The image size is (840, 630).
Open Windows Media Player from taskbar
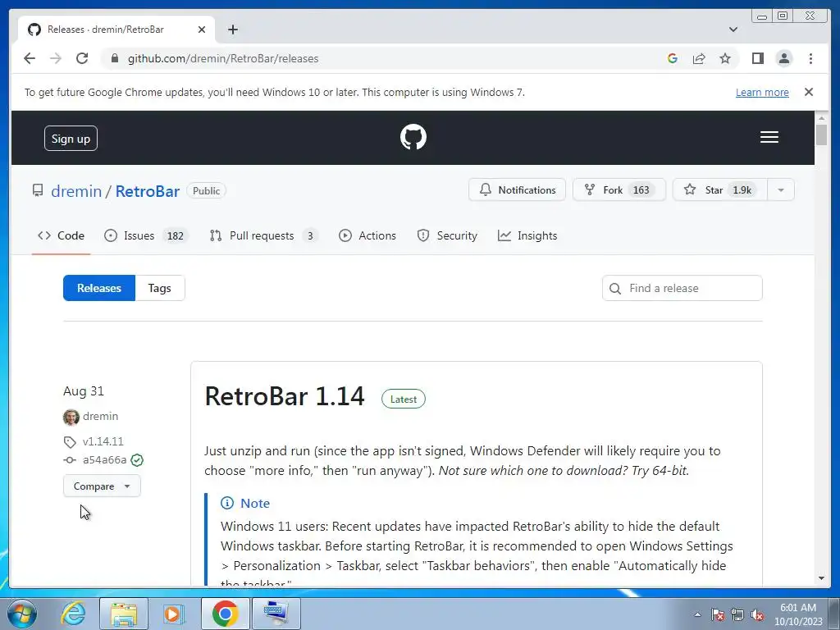[172, 614]
